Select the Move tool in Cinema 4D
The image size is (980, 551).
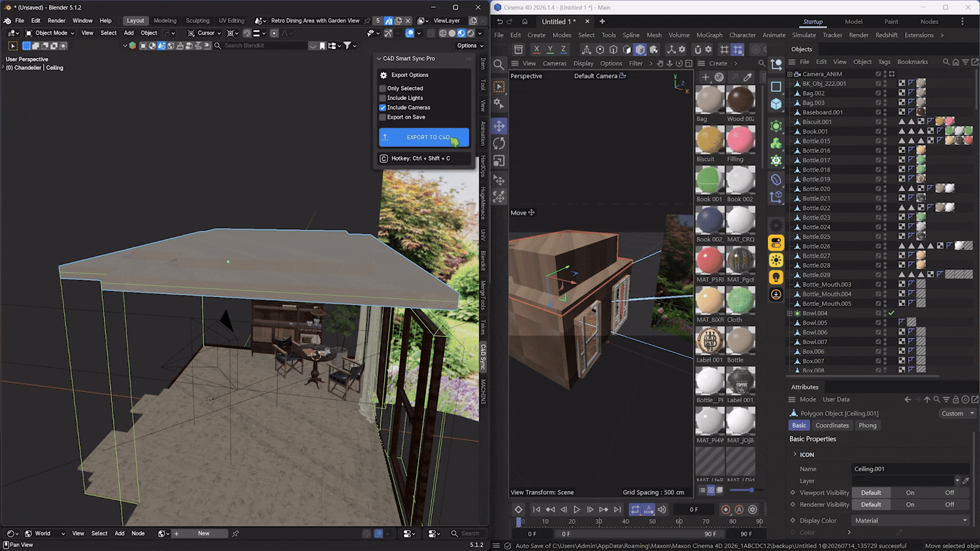pyautogui.click(x=499, y=126)
